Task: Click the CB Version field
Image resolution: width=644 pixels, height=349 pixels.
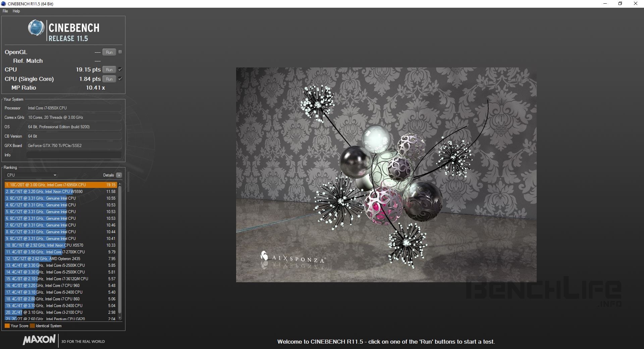Action: (74, 136)
